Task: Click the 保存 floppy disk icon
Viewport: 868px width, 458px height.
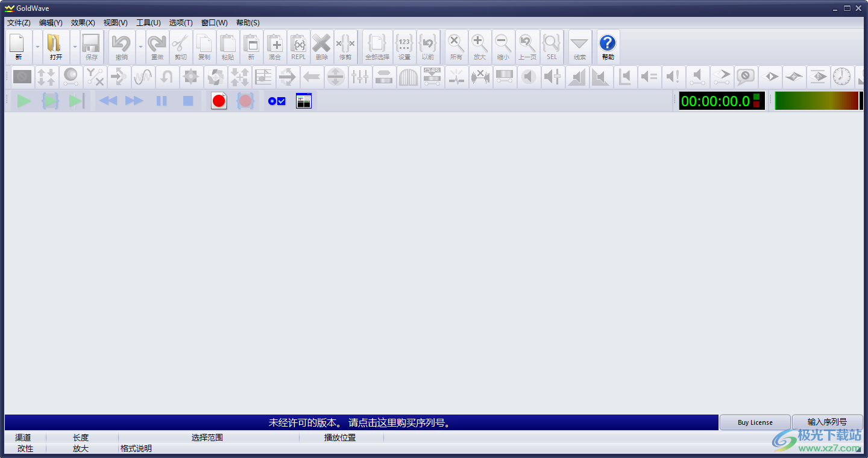Action: pyautogui.click(x=92, y=47)
